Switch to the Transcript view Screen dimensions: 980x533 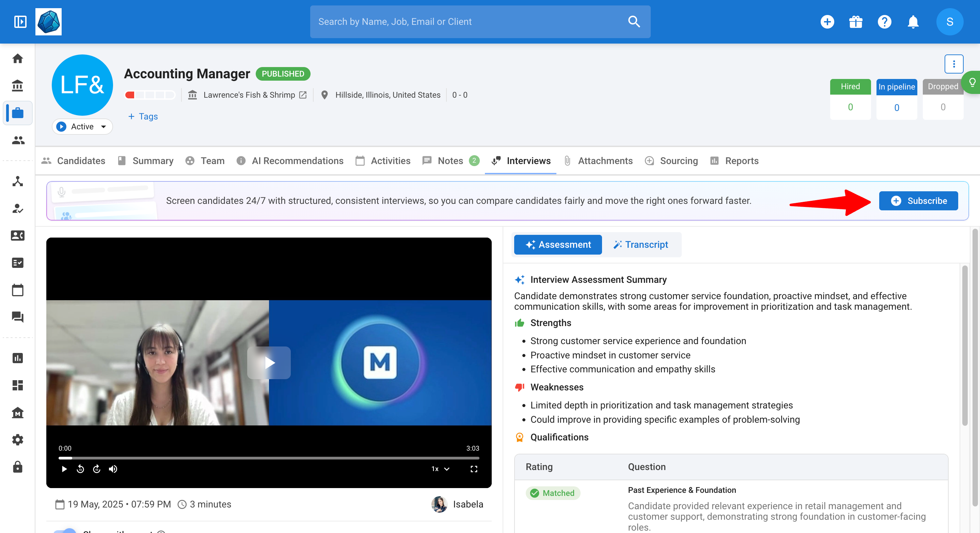(641, 244)
